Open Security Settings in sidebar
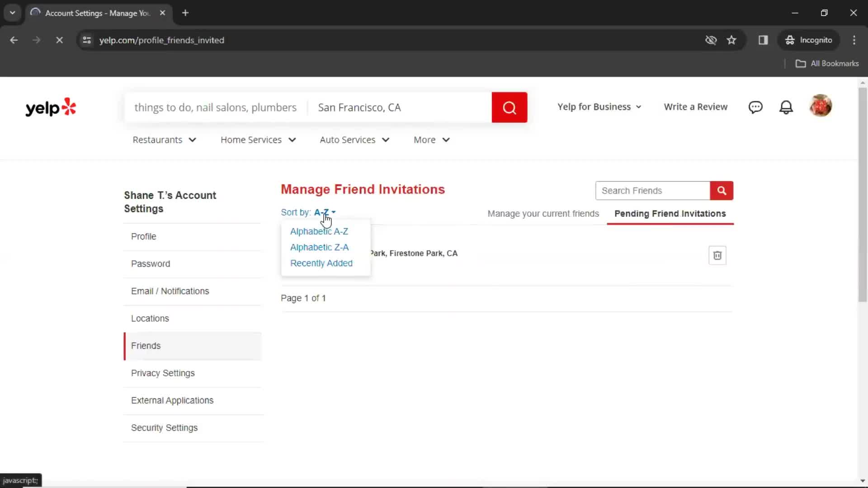Image resolution: width=868 pixels, height=488 pixels. click(x=193, y=428)
